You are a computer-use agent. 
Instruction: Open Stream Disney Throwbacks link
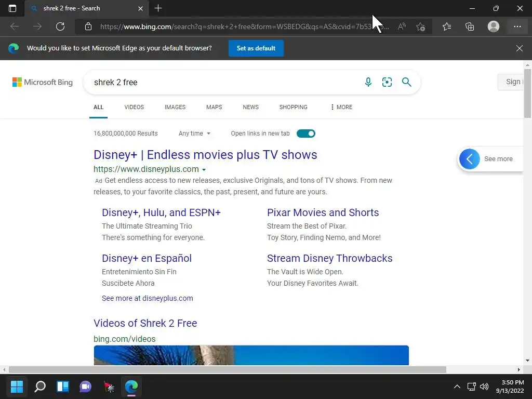[330, 258]
